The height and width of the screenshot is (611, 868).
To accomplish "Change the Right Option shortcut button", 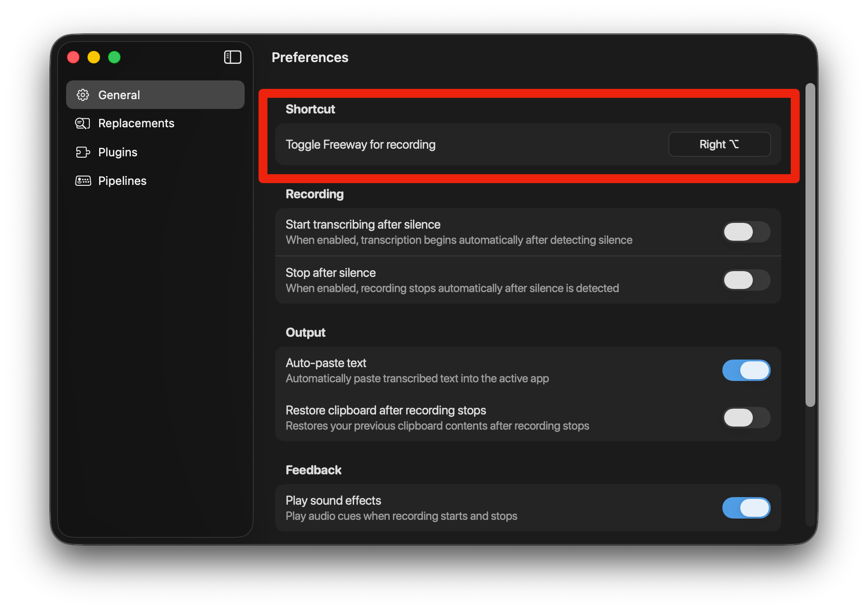I will tap(719, 144).
